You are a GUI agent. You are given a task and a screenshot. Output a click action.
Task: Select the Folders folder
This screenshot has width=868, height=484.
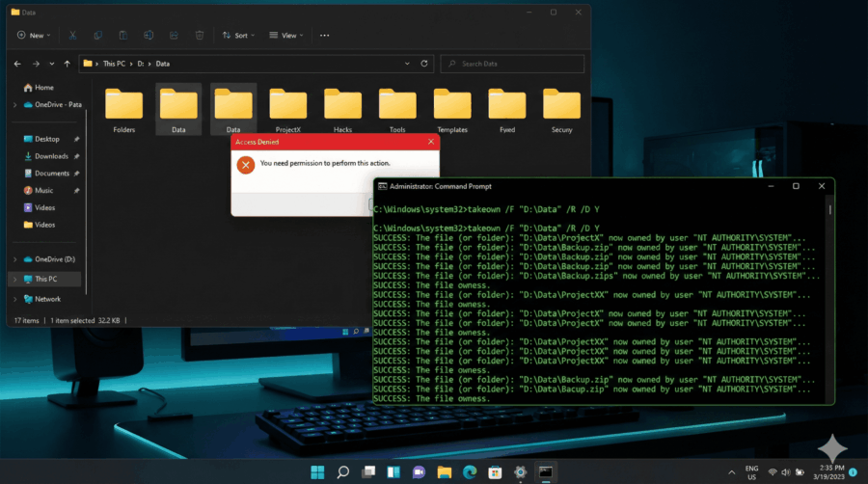pyautogui.click(x=124, y=111)
